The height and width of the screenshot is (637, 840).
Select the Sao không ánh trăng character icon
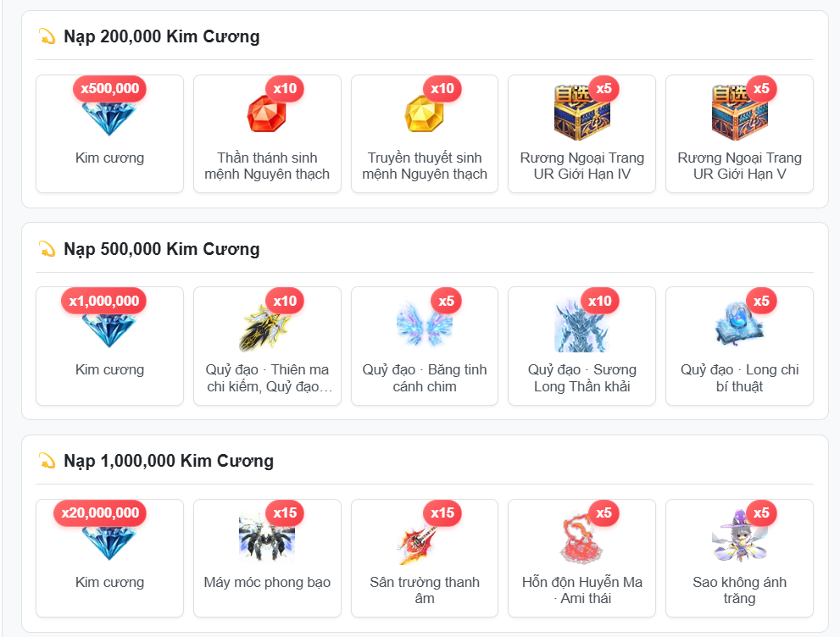click(739, 536)
